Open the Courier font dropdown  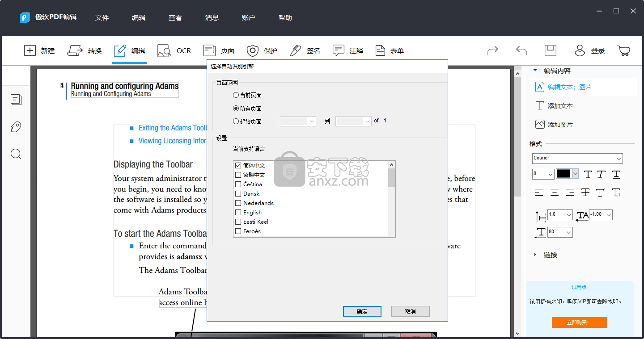[x=577, y=158]
